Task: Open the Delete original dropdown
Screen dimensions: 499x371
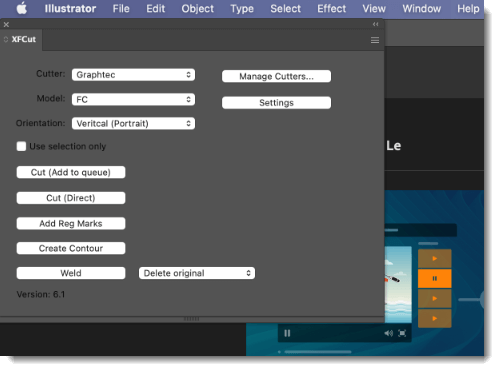Action: [x=197, y=273]
